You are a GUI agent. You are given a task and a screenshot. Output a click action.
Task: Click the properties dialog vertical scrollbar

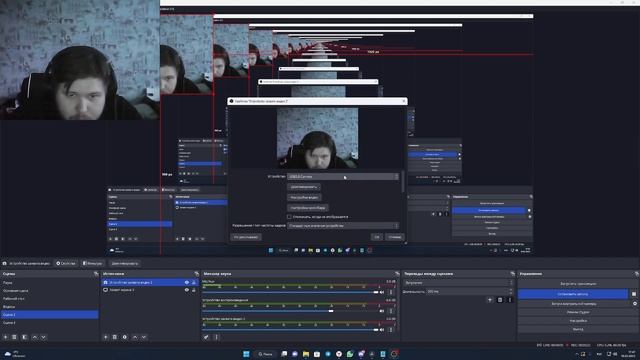coord(403,182)
